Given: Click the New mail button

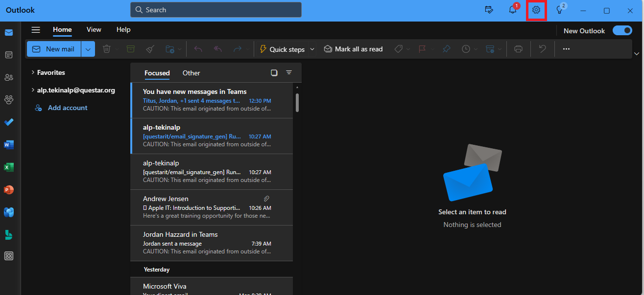Looking at the screenshot, I should 54,49.
